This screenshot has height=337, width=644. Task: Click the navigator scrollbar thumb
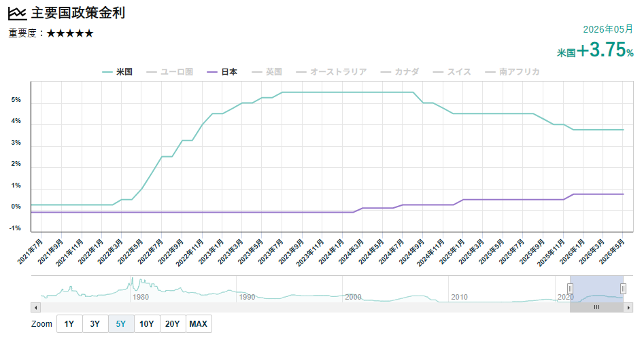point(596,308)
